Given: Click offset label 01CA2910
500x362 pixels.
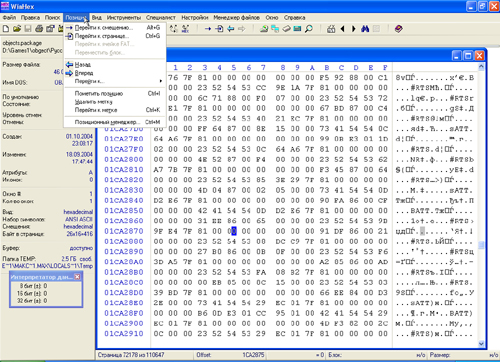Looking at the screenshot, I should point(124,334).
